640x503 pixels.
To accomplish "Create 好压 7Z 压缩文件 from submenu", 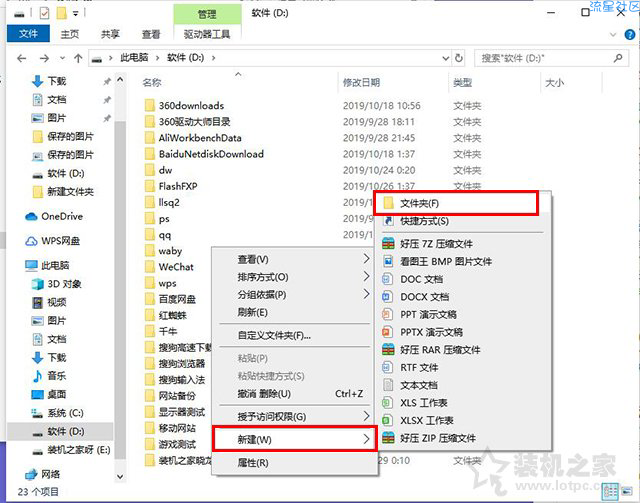I will [463, 244].
